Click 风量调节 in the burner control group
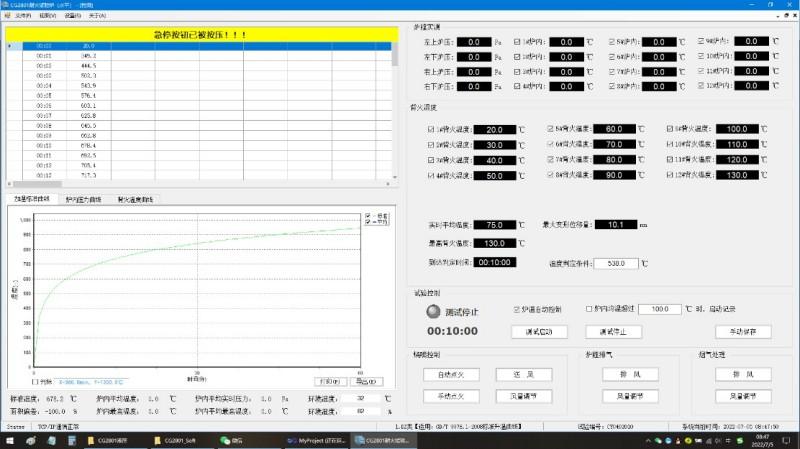The image size is (800, 449). pyautogui.click(x=523, y=396)
